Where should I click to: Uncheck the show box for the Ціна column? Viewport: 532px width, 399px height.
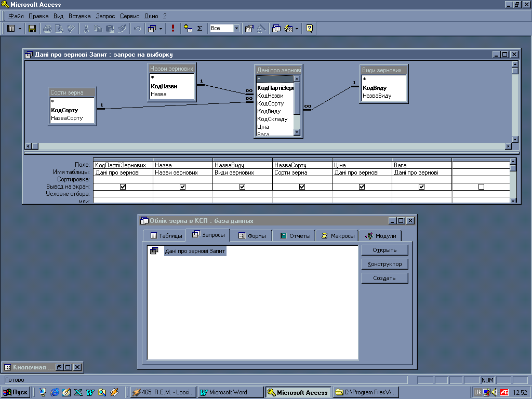[x=362, y=187]
